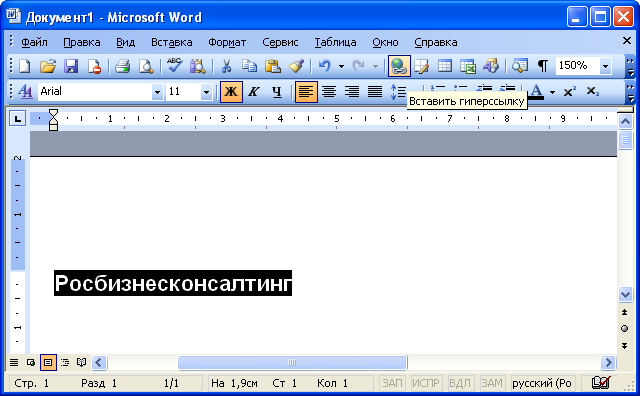Open the Вид menu

(125, 42)
